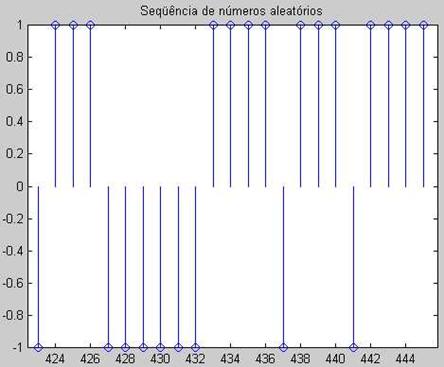Click y-axis tick label "1" at top
444x367 pixels.
click(x=20, y=25)
